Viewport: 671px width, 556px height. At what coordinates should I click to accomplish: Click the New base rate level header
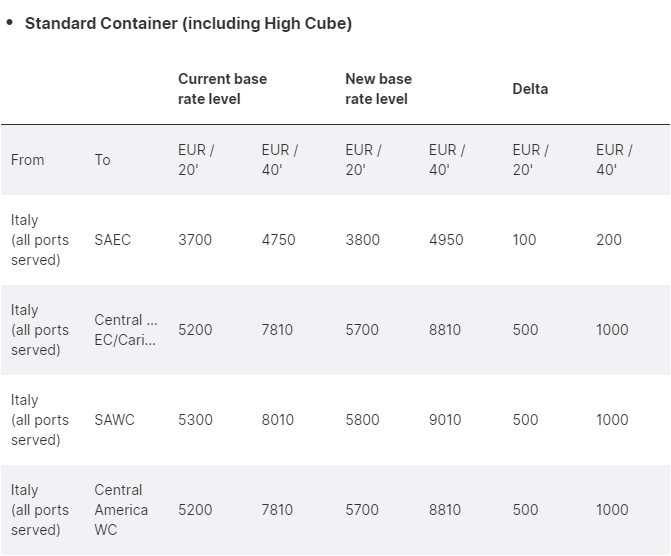coord(378,89)
